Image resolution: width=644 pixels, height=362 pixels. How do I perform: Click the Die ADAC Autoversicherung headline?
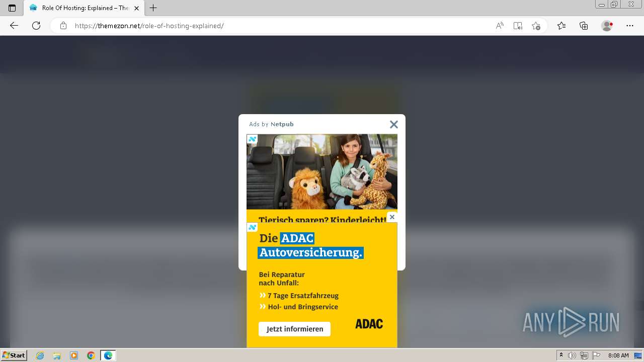(311, 245)
